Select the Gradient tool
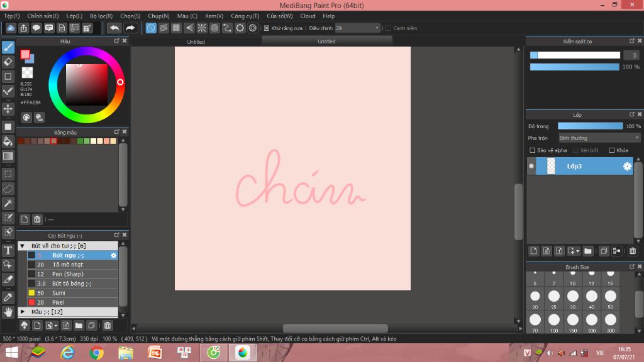Viewport: 644px width, 362px height. click(8, 156)
